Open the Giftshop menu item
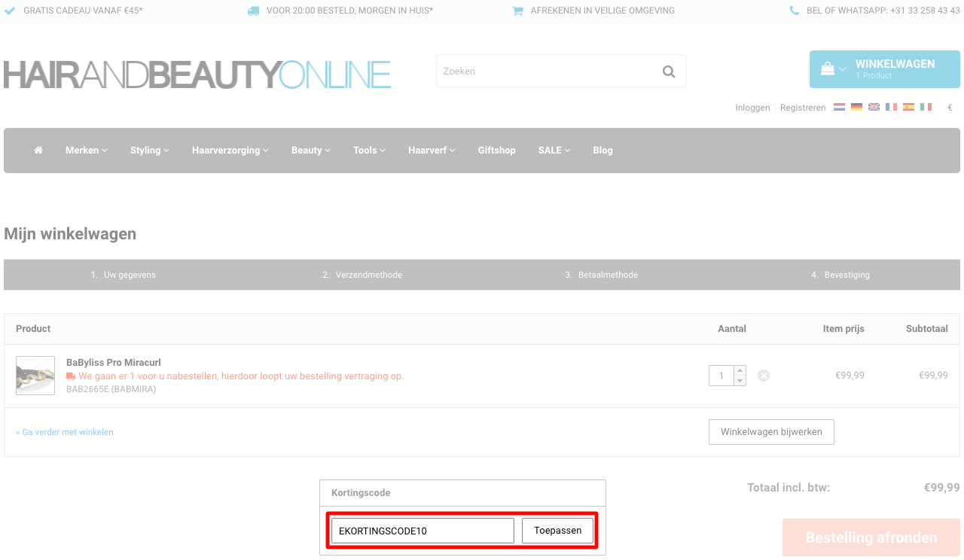 coord(496,151)
